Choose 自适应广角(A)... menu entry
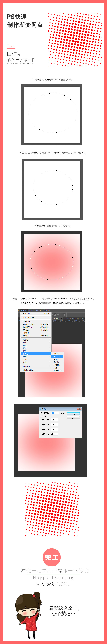This screenshot has width=107, height=644. (36, 324)
